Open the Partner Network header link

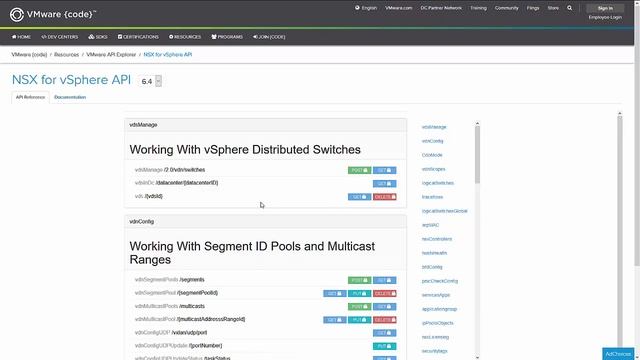(x=441, y=8)
